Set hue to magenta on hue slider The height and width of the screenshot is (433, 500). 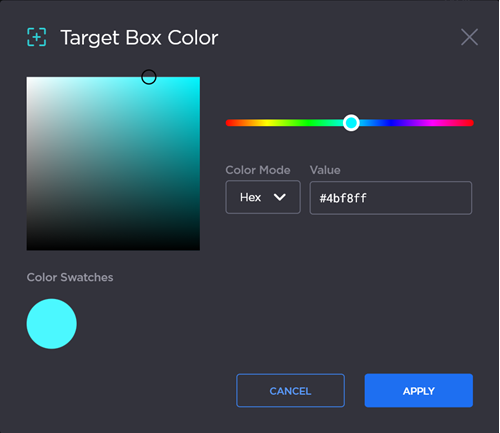(x=432, y=123)
